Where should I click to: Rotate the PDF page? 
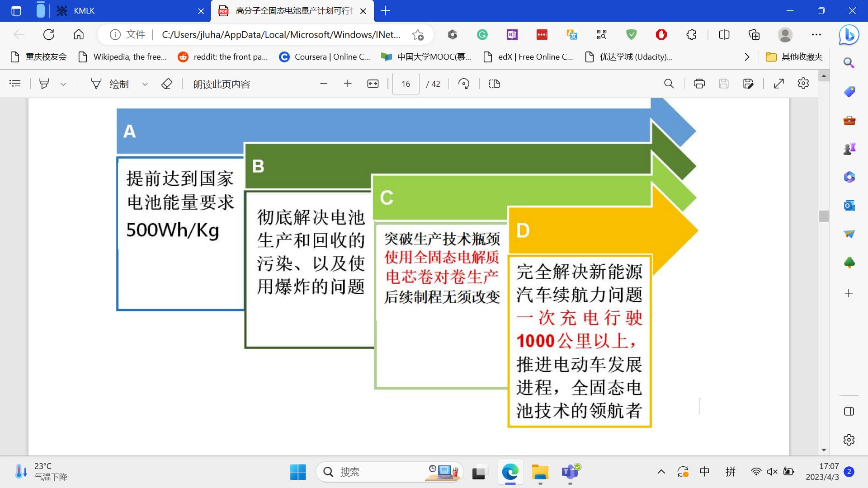tap(464, 84)
